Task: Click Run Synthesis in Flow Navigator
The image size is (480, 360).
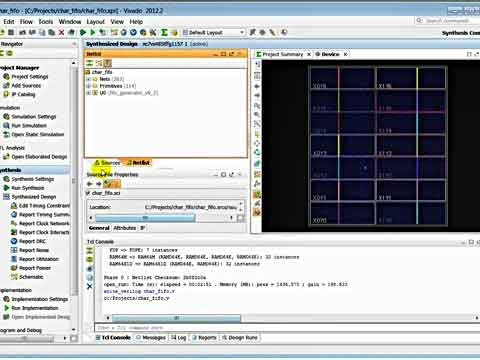Action: tap(28, 188)
